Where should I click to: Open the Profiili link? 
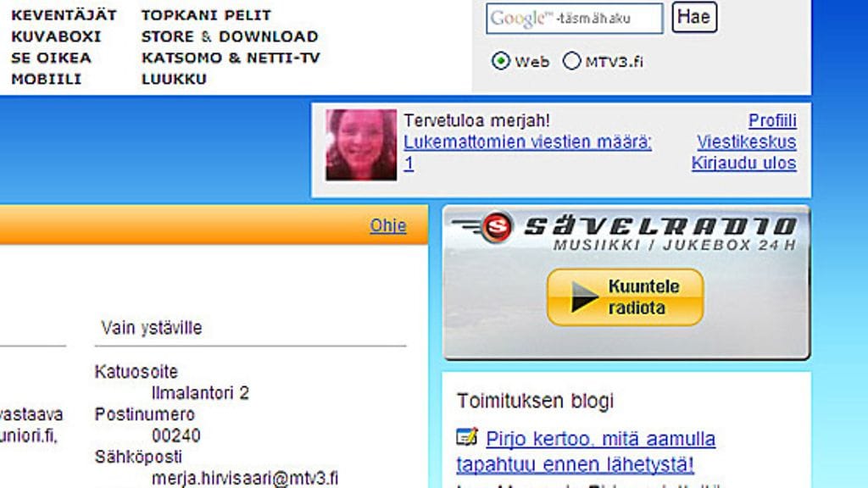pyautogui.click(x=772, y=120)
